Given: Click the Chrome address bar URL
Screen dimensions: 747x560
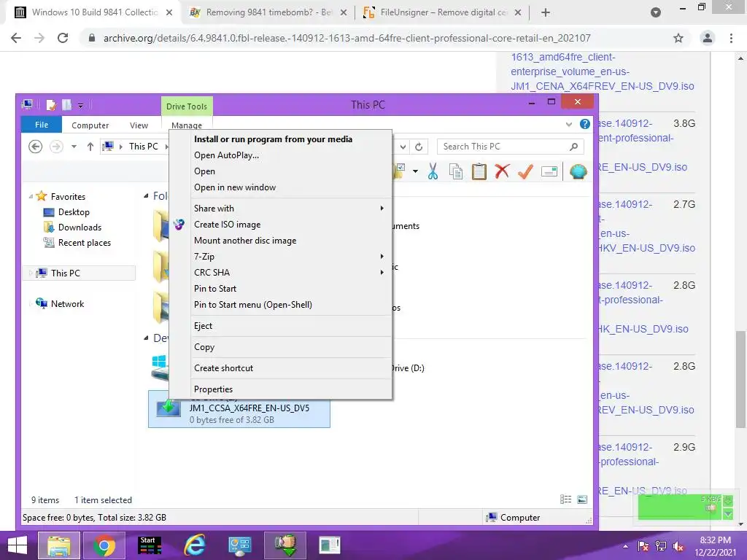Looking at the screenshot, I should pos(347,38).
